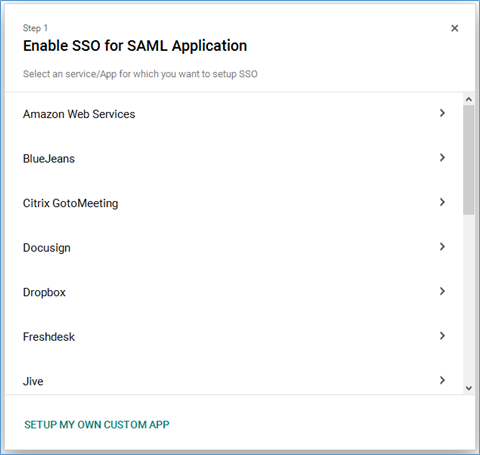The width and height of the screenshot is (480, 455).
Task: Click the app list scrollbar thumb
Action: [469, 160]
